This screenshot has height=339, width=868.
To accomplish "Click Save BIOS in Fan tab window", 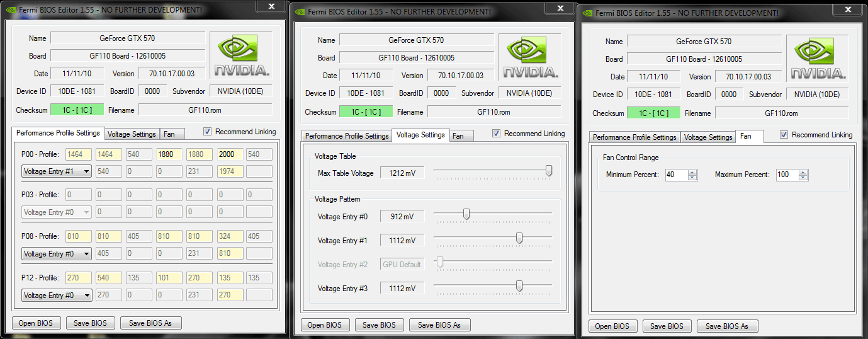I will tap(667, 326).
